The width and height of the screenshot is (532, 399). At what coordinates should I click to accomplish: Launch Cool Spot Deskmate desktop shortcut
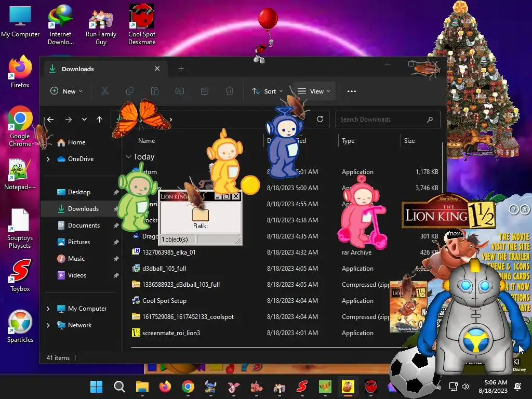(x=142, y=24)
